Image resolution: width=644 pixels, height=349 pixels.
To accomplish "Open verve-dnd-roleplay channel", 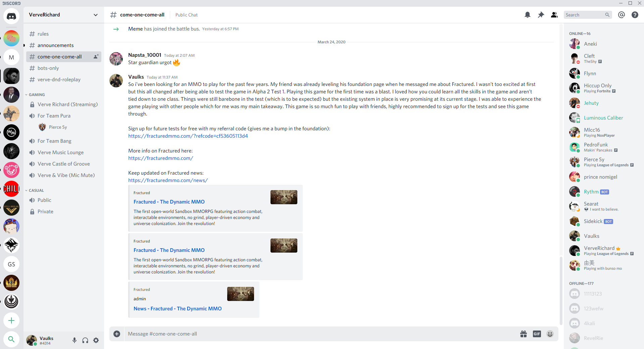I will coord(64,80).
